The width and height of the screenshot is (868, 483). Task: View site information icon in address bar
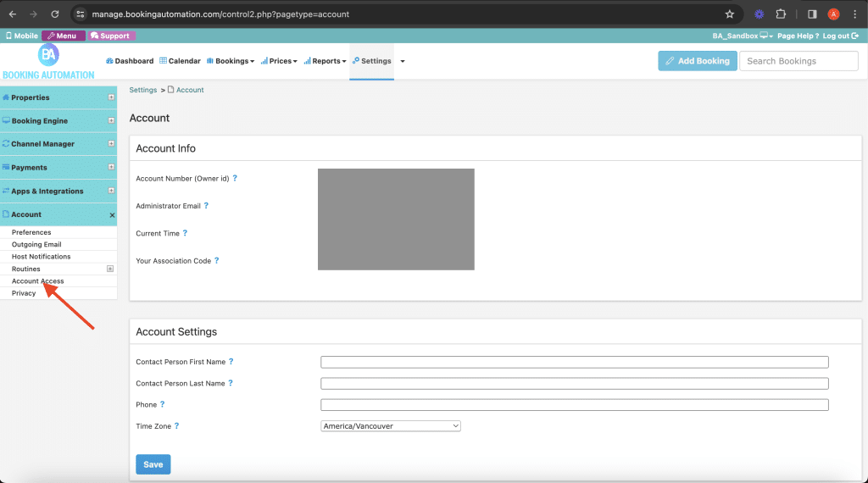pyautogui.click(x=81, y=14)
